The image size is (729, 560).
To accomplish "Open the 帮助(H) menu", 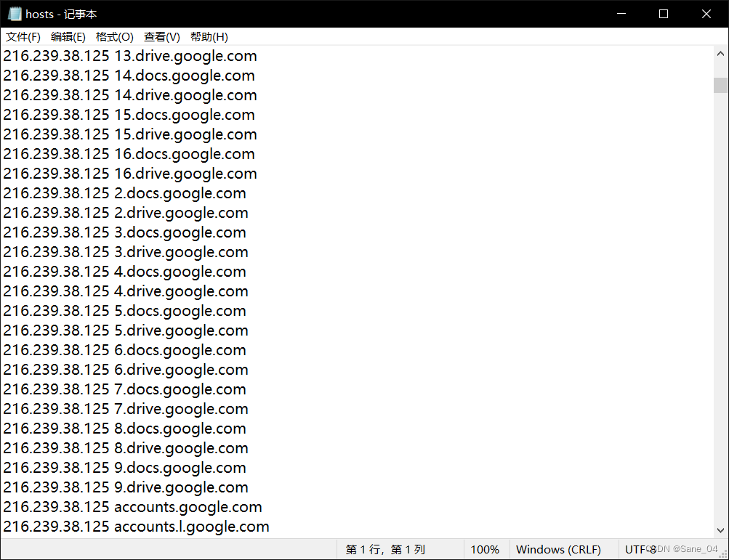I will 209,37.
